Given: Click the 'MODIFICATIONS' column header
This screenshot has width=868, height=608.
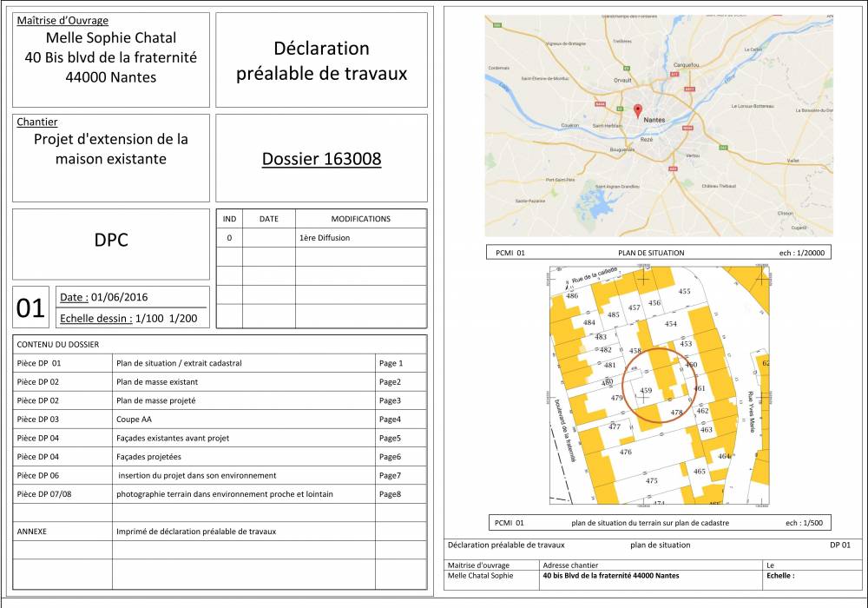Looking at the screenshot, I should [361, 219].
